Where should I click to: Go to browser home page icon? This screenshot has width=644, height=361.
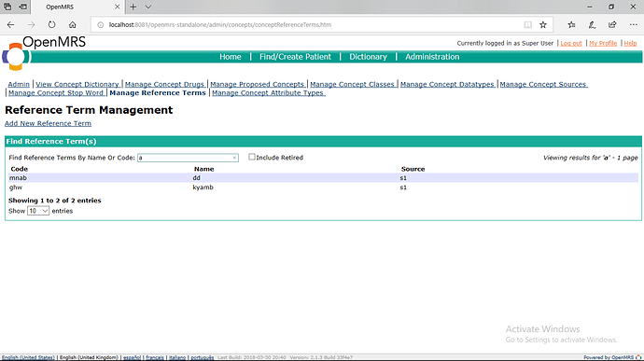click(x=72, y=24)
